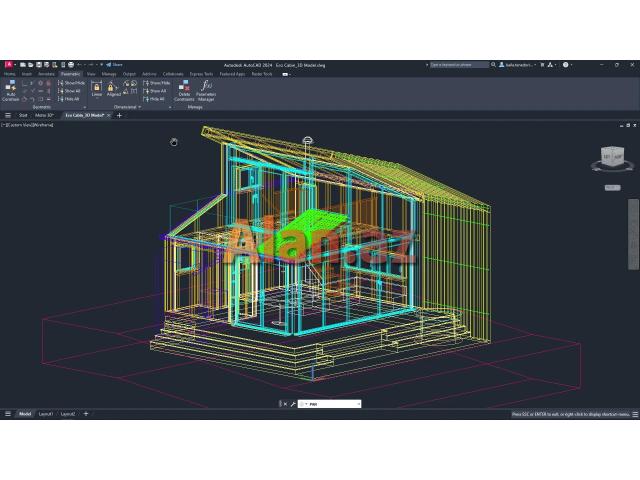
Task: Click the Autodesk App Store cart icon
Action: [542, 64]
